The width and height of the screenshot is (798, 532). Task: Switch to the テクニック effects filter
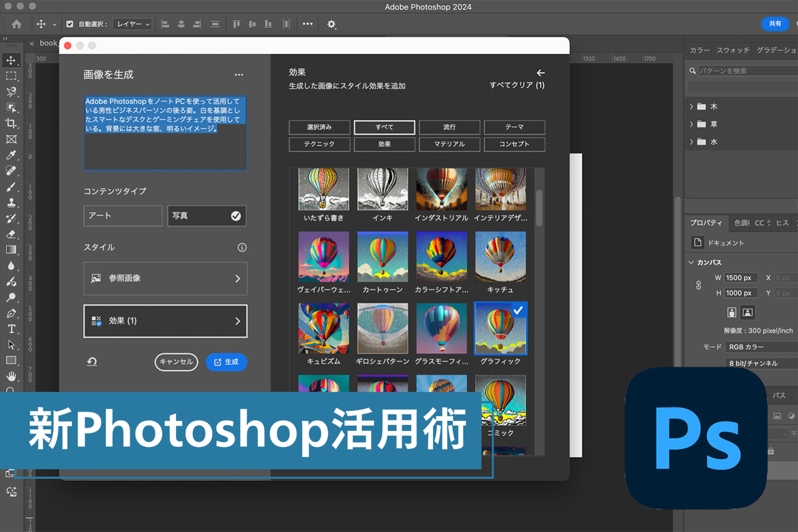[x=319, y=144]
